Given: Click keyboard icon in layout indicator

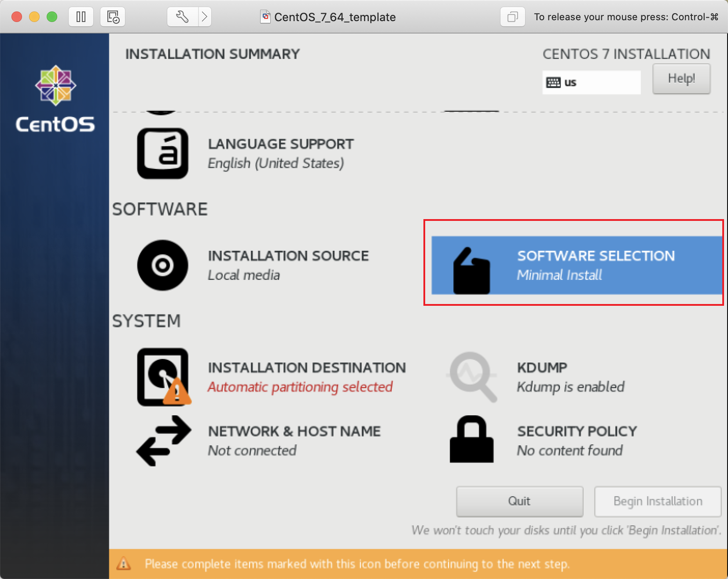Looking at the screenshot, I should (x=553, y=82).
